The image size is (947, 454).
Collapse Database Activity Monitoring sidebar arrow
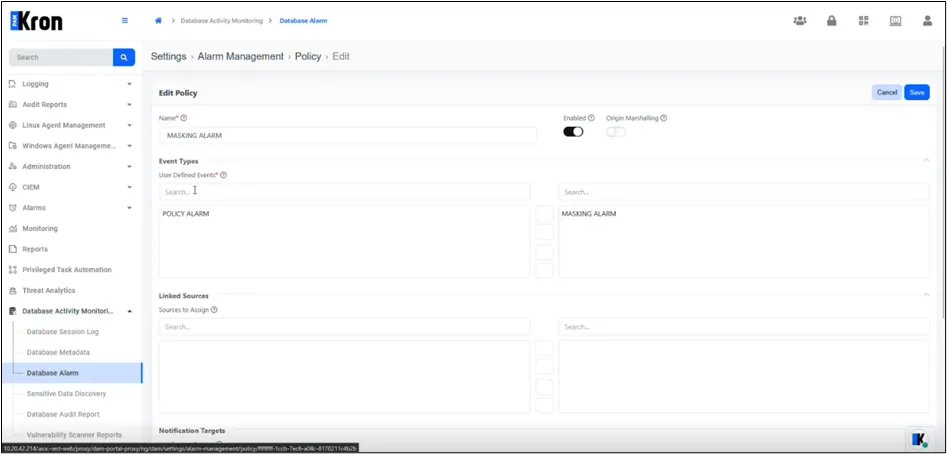[129, 311]
